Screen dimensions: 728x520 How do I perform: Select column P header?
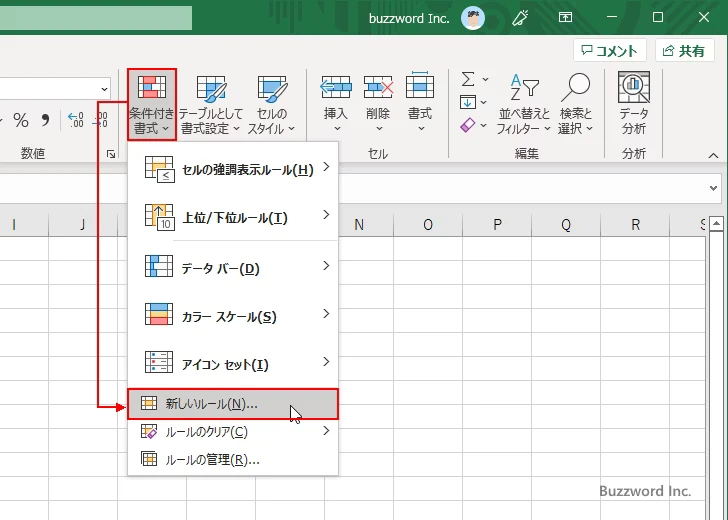pyautogui.click(x=497, y=225)
